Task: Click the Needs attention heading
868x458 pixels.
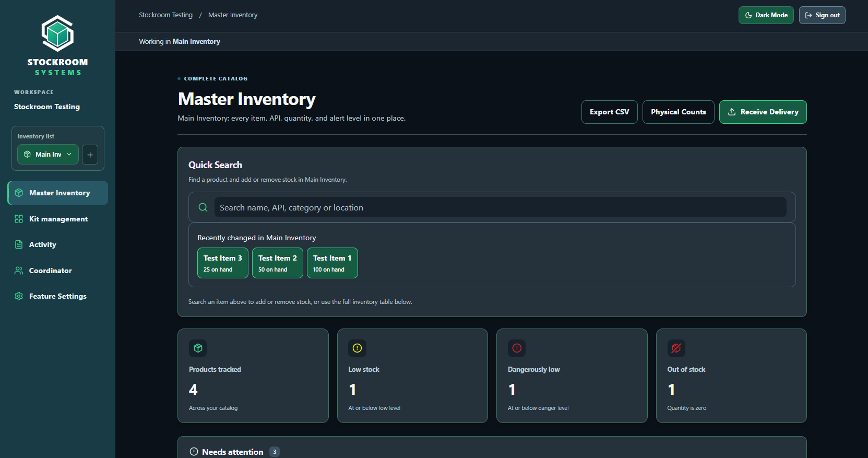Action: [233, 452]
